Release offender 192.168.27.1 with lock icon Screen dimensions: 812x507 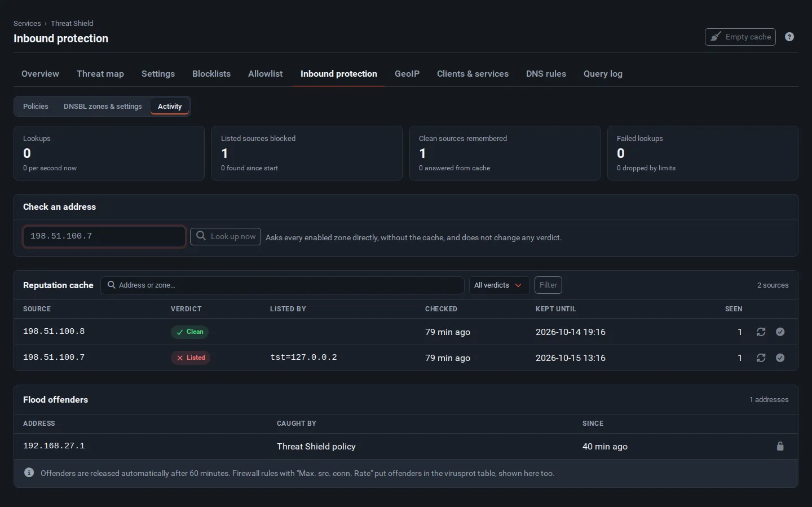pos(780,446)
